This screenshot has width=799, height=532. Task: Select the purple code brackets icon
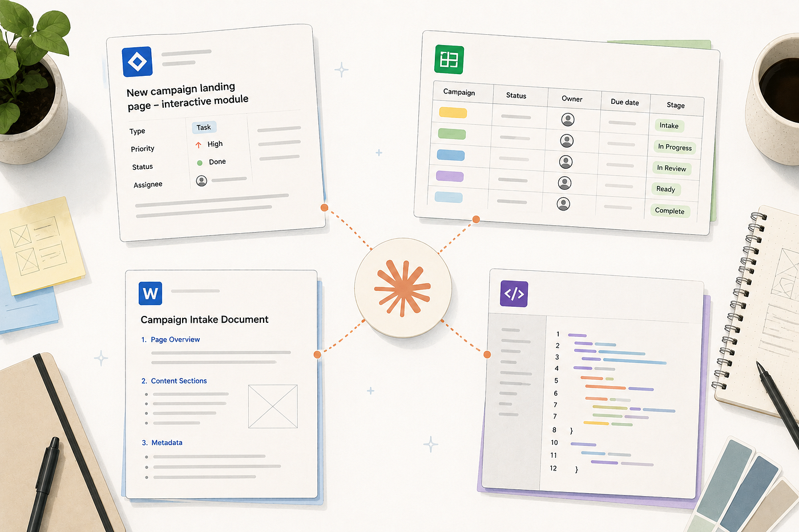pyautogui.click(x=514, y=294)
